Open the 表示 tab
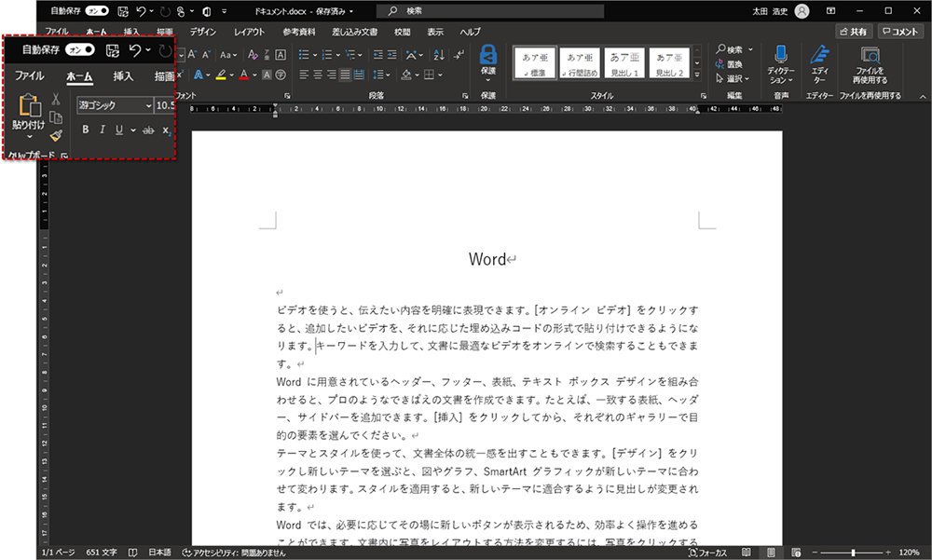This screenshot has height=560, width=932. pos(435,32)
